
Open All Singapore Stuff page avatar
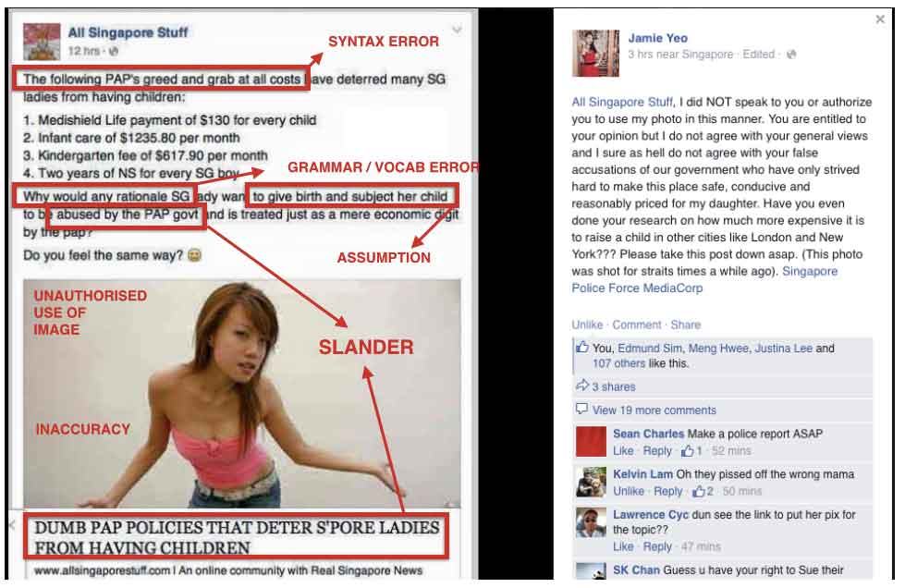click(x=42, y=42)
